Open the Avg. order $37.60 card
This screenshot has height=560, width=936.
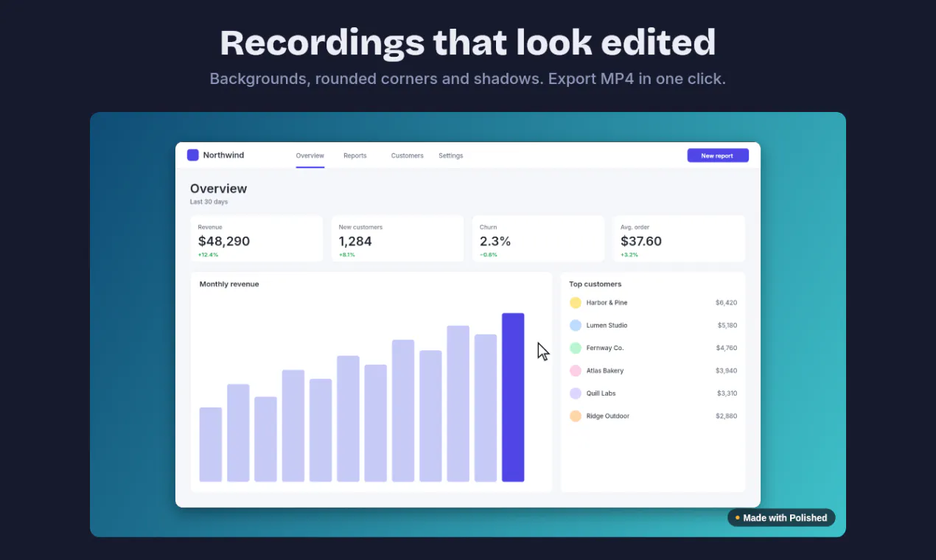pyautogui.click(x=679, y=239)
